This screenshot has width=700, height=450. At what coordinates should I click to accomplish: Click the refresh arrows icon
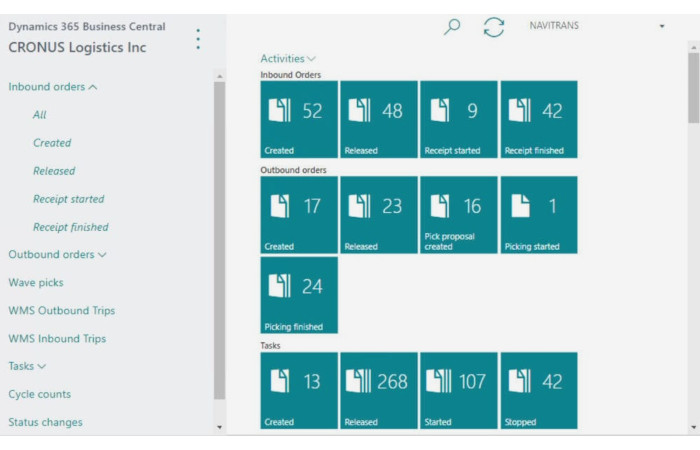point(494,27)
